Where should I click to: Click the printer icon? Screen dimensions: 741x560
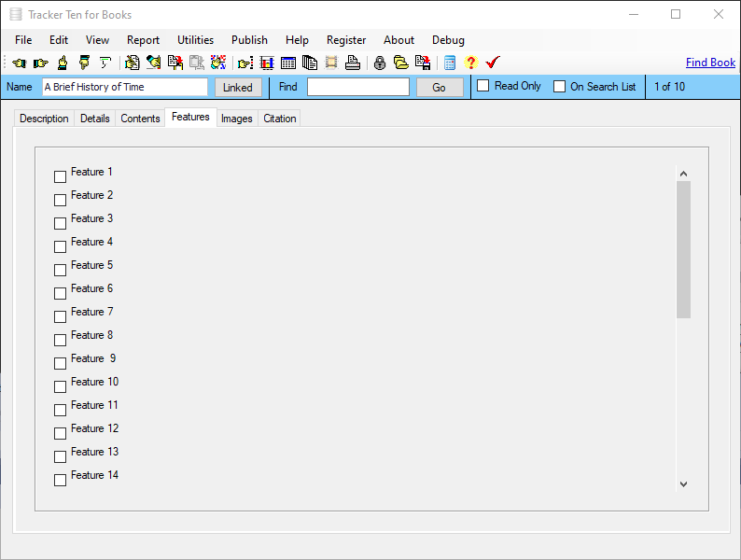click(x=353, y=63)
